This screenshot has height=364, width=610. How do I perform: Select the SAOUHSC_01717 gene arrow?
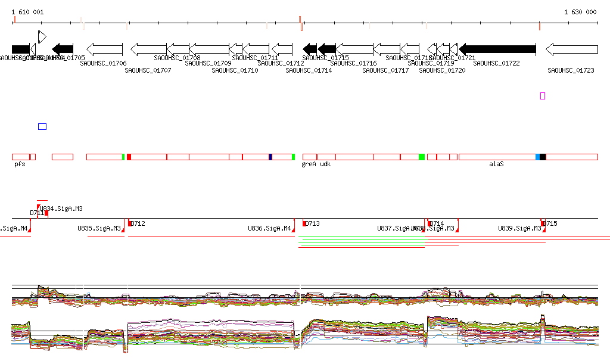pyautogui.click(x=387, y=49)
